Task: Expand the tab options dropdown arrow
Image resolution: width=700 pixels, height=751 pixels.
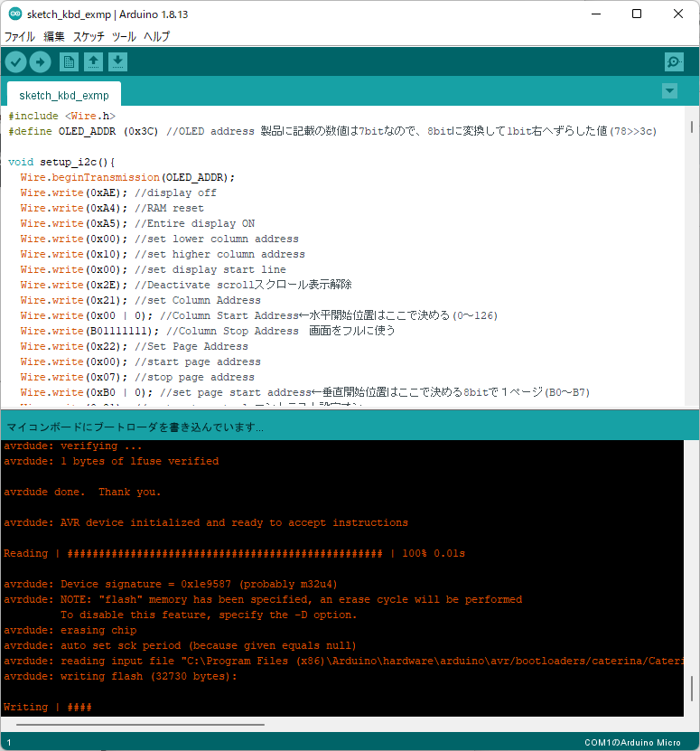Action: [x=669, y=91]
